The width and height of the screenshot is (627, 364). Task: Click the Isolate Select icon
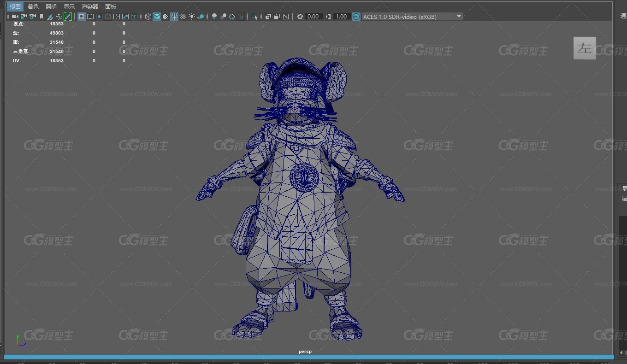tap(254, 17)
